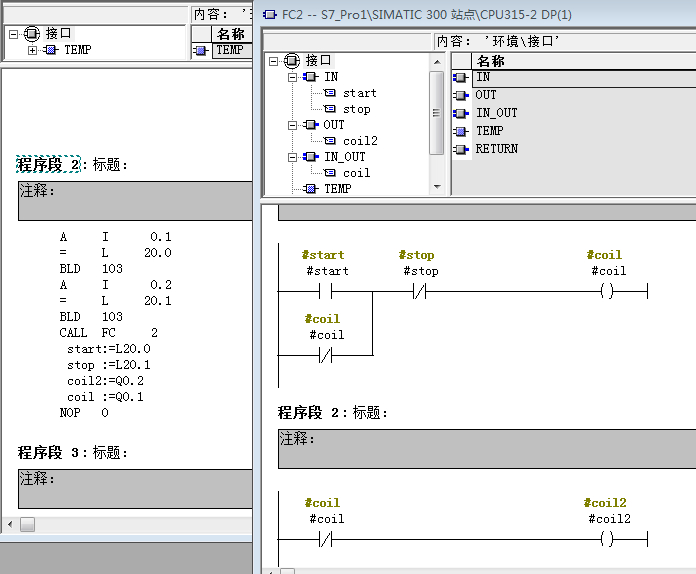Click the 接口 interface icon in left window
696x574 pixels.
tap(32, 34)
